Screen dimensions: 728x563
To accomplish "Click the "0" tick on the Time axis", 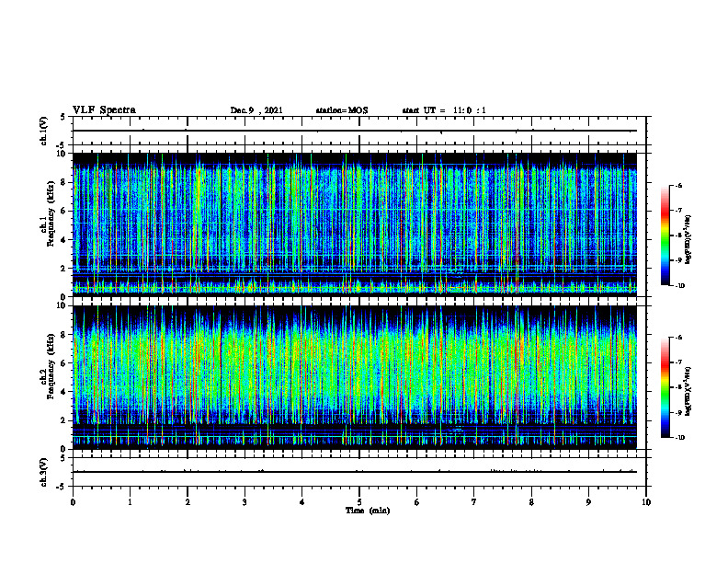I will click(73, 502).
